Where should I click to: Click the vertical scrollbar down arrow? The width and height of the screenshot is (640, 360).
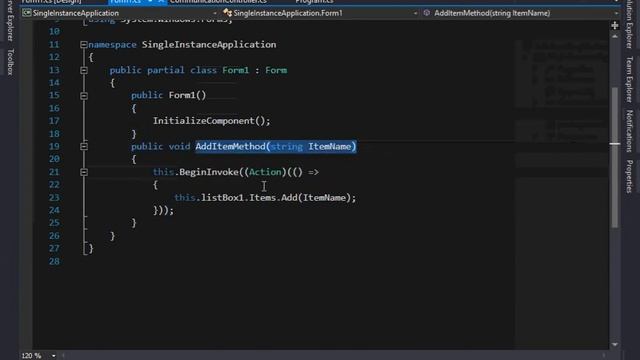pyautogui.click(x=615, y=344)
